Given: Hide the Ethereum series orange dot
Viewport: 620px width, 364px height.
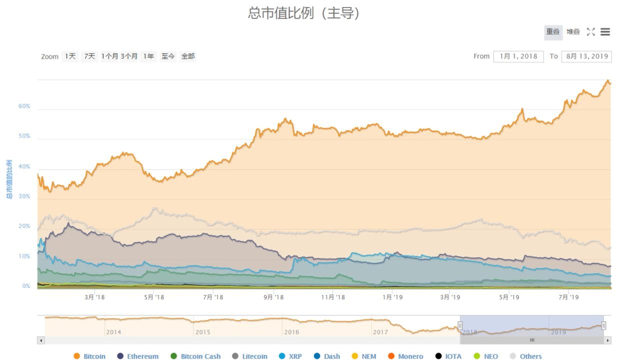Looking at the screenshot, I should 120,356.
